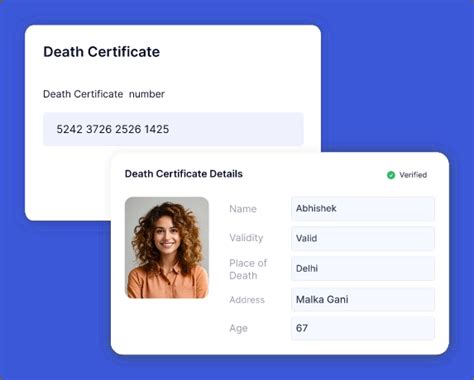Select the Name field showing Abhishek
474x380 pixels.
click(x=363, y=209)
